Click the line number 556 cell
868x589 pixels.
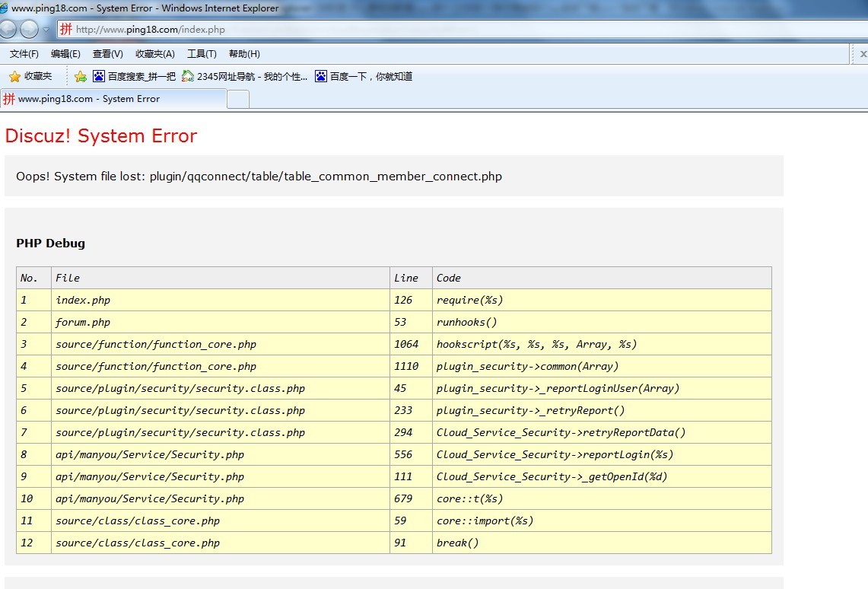(411, 455)
